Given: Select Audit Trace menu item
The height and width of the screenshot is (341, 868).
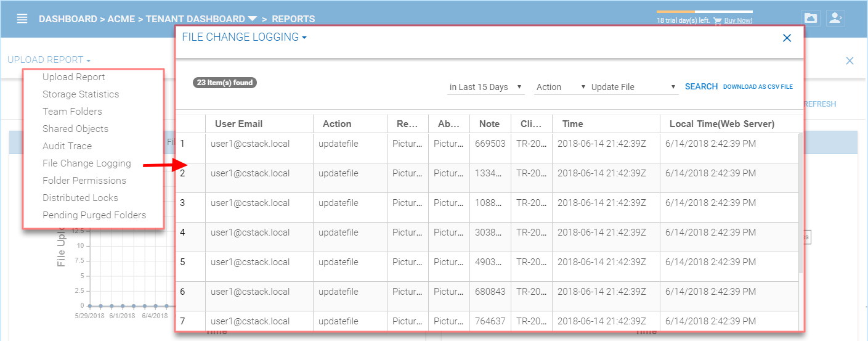Looking at the screenshot, I should pos(67,146).
